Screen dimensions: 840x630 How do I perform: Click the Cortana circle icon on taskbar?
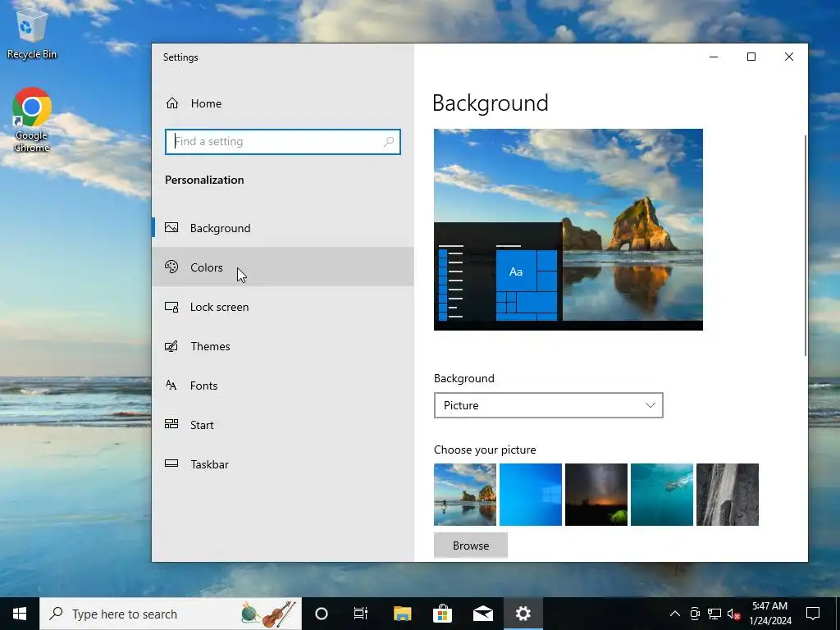pos(322,614)
